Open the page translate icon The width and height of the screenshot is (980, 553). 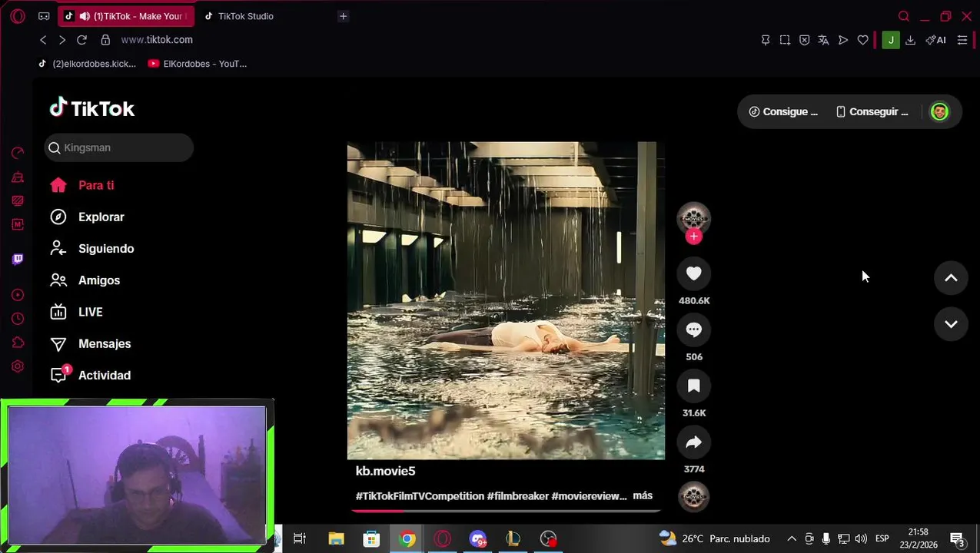click(823, 40)
